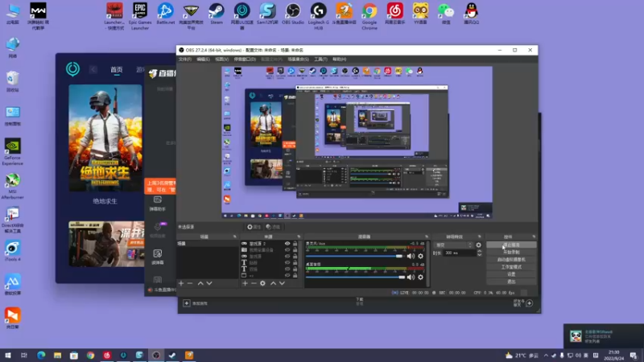Open the 麦克风/Aux channel gear settings

point(420,256)
